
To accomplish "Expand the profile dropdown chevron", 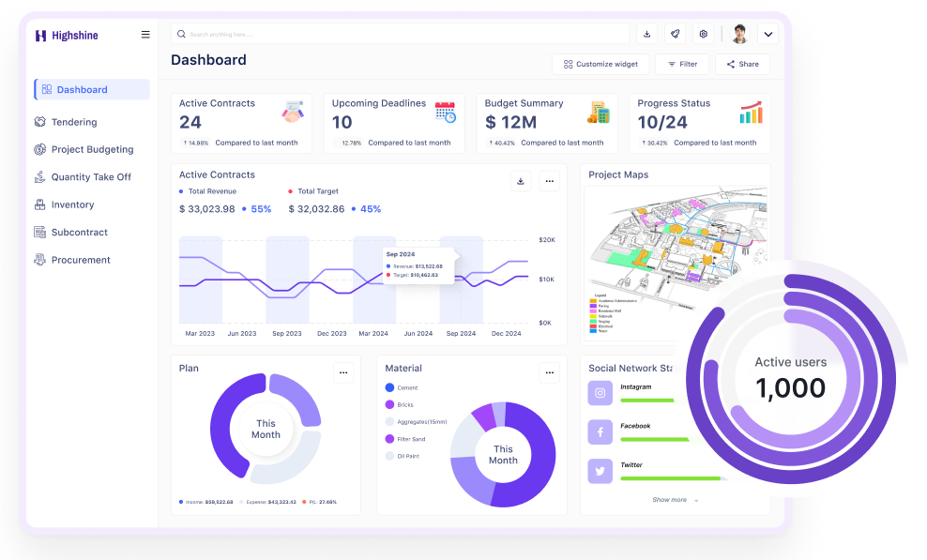I will coord(768,35).
